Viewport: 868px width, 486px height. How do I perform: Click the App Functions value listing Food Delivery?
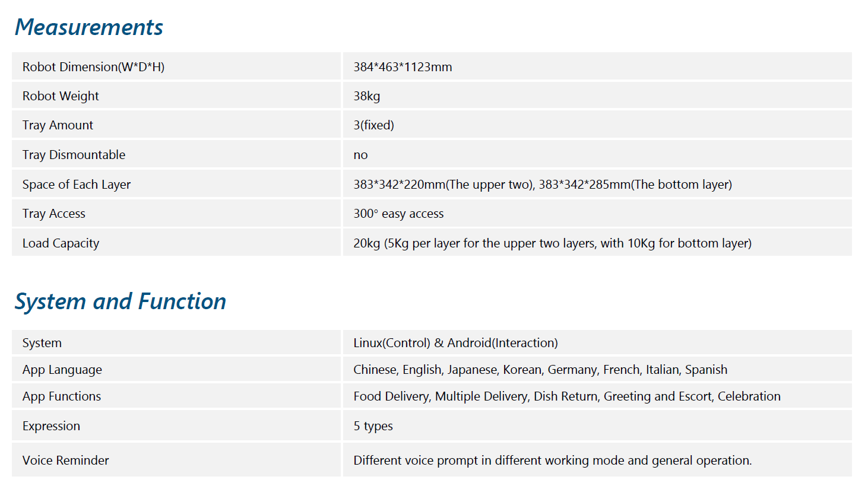point(566,396)
